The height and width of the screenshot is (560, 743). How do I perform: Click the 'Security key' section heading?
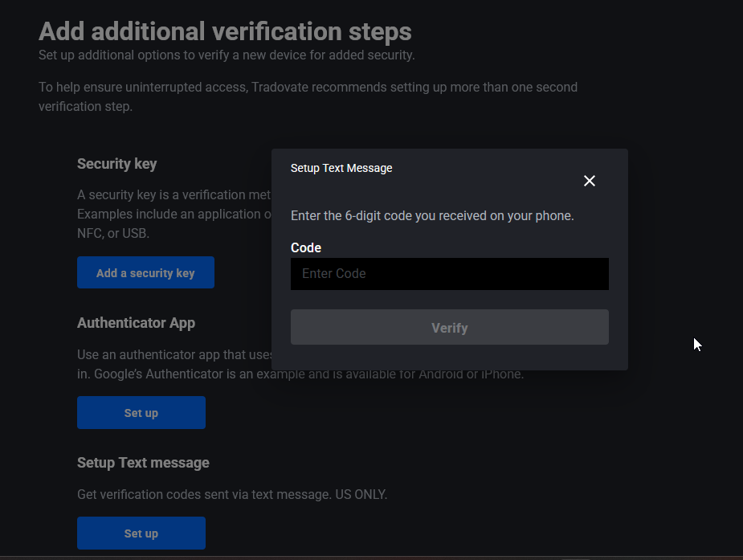point(117,164)
